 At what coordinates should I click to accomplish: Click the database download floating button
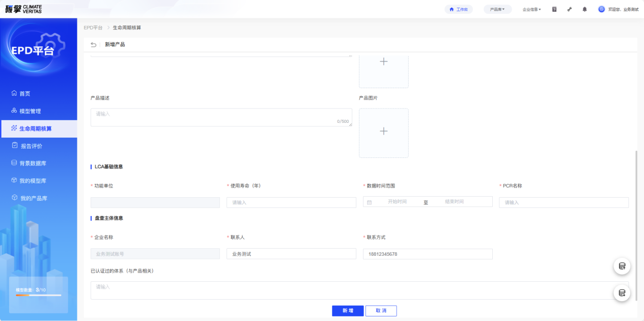(x=622, y=292)
